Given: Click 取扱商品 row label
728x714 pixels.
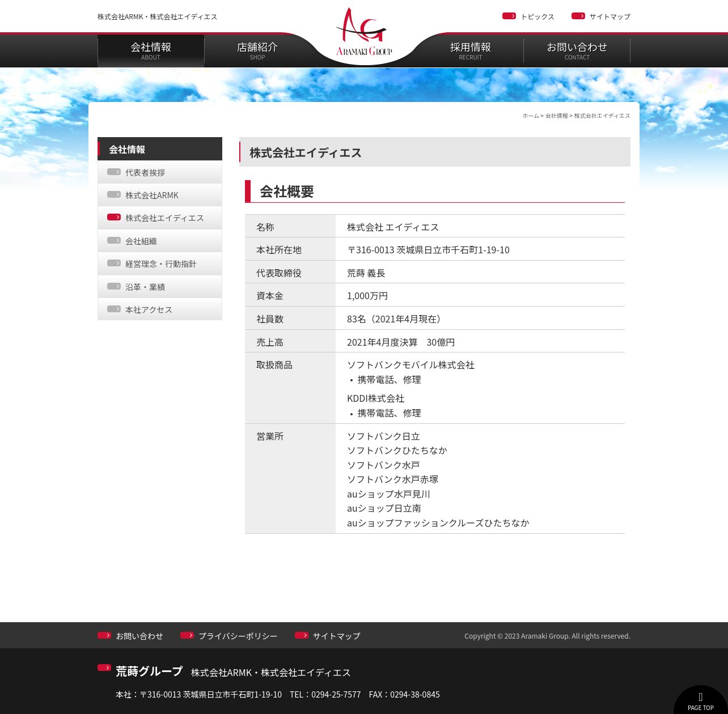Looking at the screenshot, I should coord(274,364).
